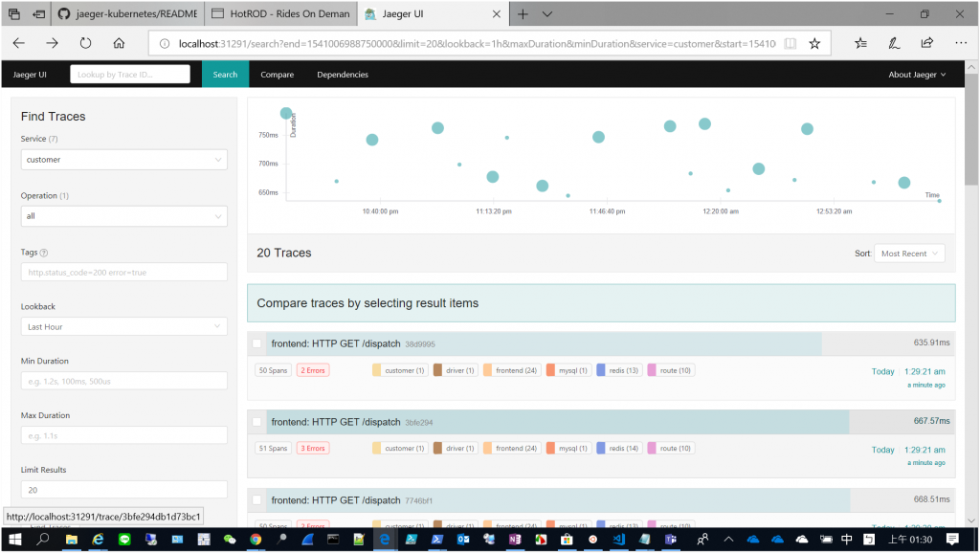980x553 pixels.
Task: Open the Sort dropdown showing Most Recent
Action: (x=909, y=254)
